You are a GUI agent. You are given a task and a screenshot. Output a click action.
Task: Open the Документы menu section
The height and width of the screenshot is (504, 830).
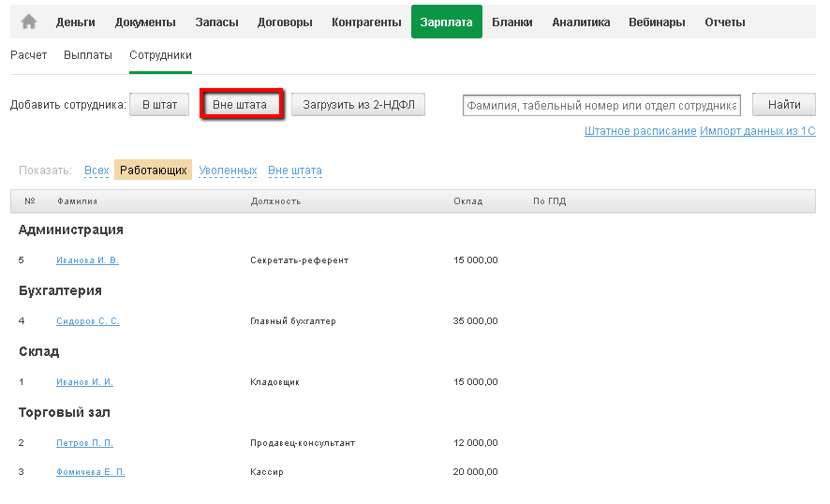tap(145, 22)
